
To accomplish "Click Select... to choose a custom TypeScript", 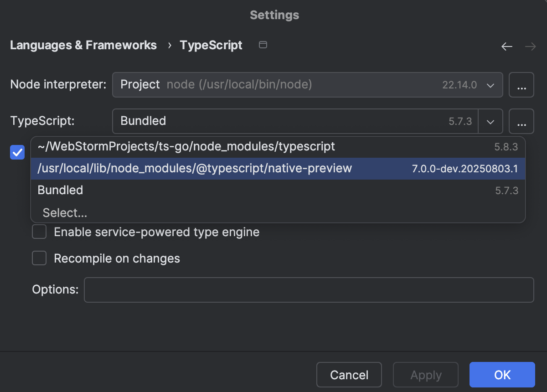I will click(64, 212).
